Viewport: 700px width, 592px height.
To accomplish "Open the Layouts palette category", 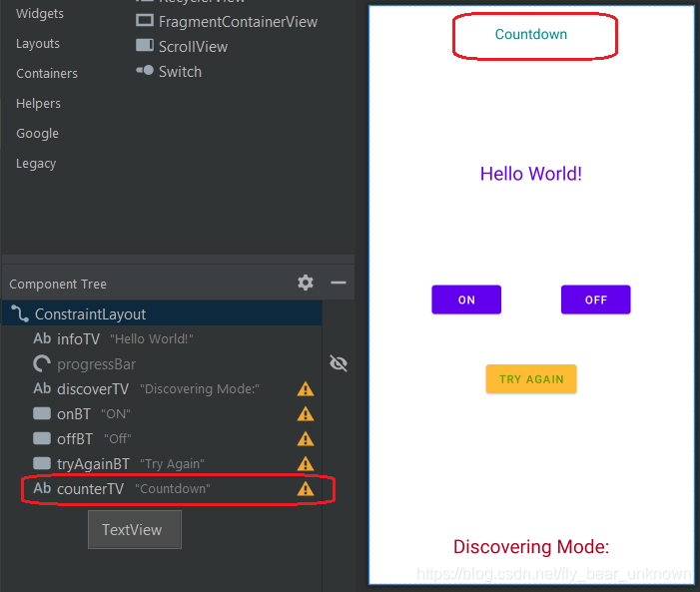I will [x=38, y=43].
